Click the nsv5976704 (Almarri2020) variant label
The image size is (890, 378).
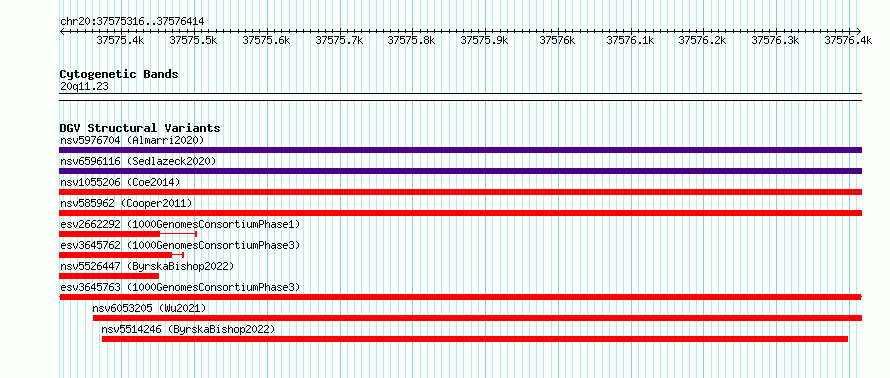point(132,140)
